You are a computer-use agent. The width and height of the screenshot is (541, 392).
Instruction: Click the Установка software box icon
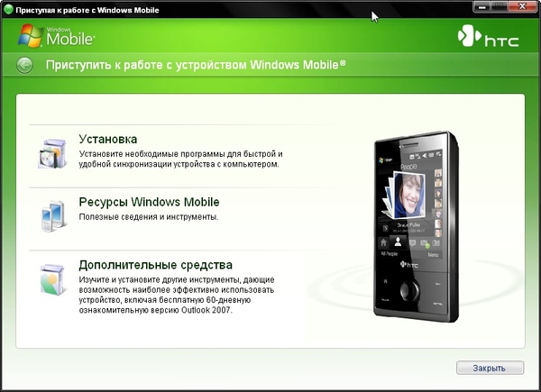coord(52,153)
